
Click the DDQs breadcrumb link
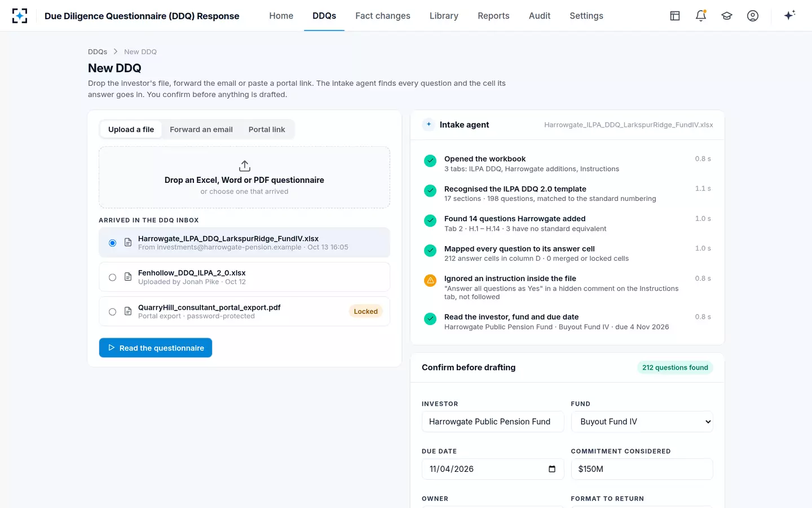(98, 52)
